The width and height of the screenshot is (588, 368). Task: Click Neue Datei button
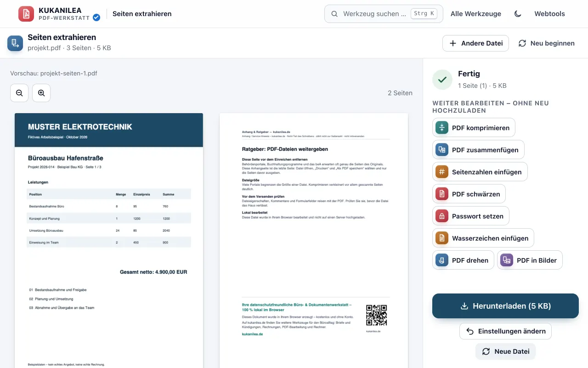(505, 351)
